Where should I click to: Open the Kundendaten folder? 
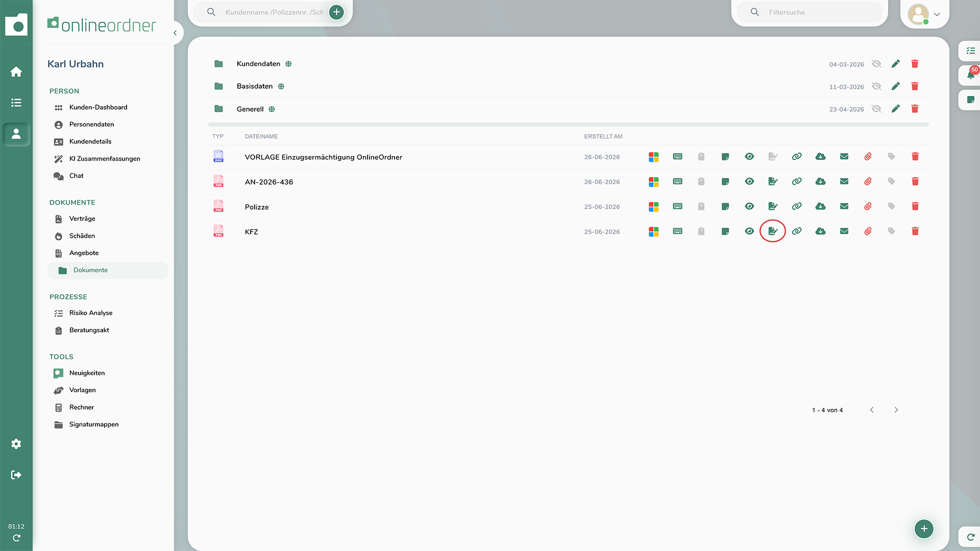tap(258, 64)
